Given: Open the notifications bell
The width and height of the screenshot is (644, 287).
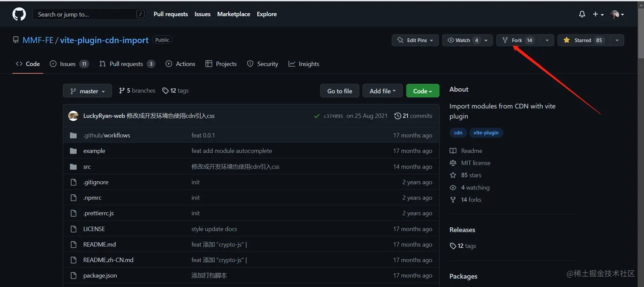Looking at the screenshot, I should (582, 14).
